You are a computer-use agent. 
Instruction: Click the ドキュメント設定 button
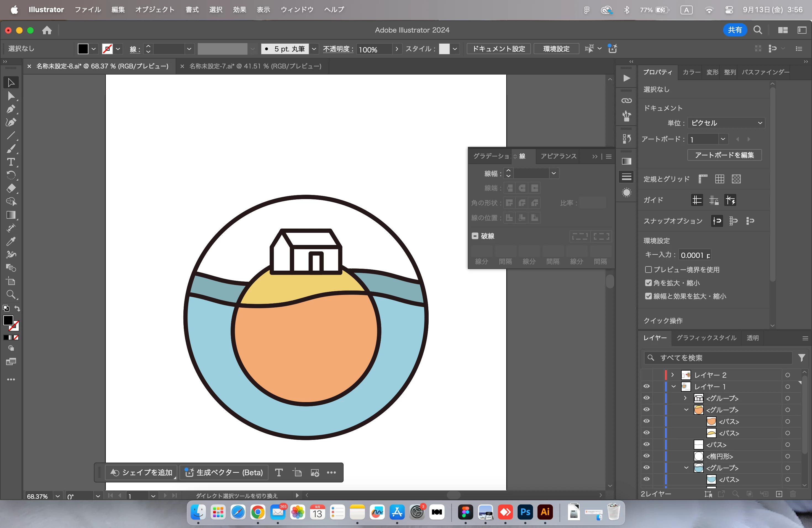click(498, 49)
